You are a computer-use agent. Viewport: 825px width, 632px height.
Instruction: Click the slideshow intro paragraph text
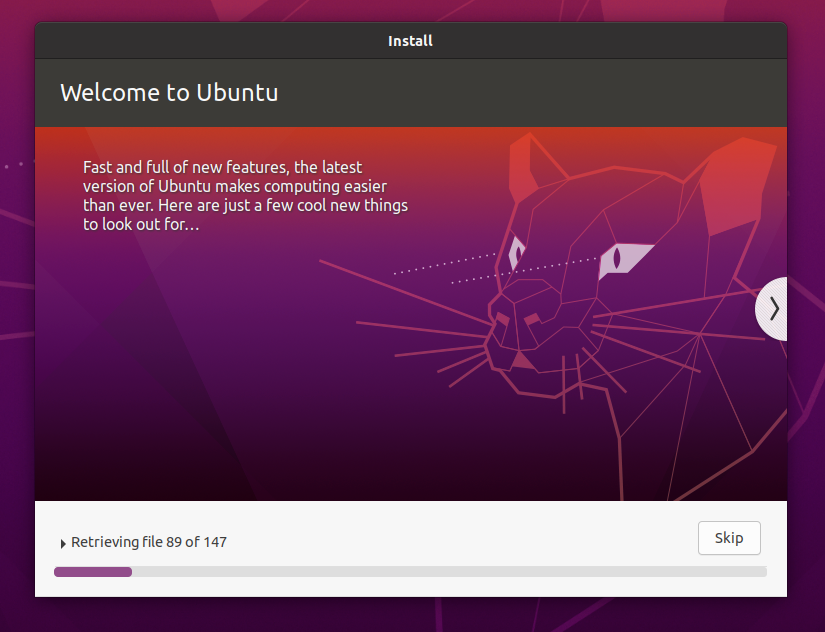[x=245, y=196]
